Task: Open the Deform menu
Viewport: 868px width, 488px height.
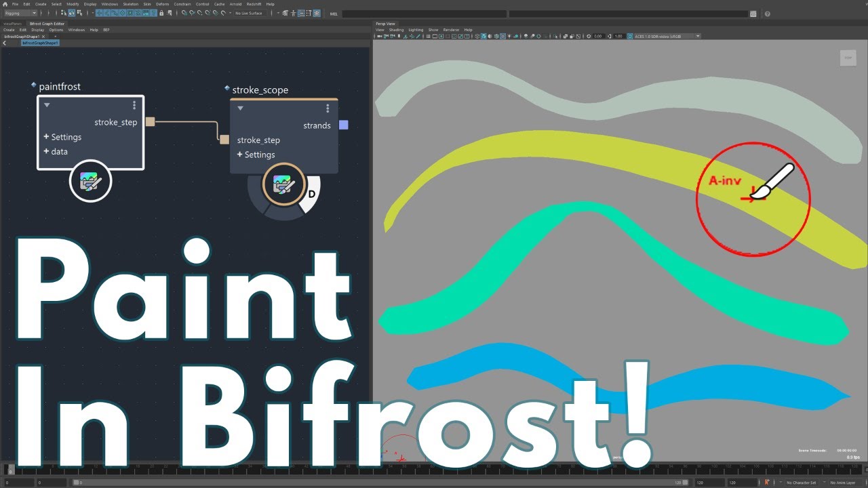Action: pyautogui.click(x=163, y=4)
